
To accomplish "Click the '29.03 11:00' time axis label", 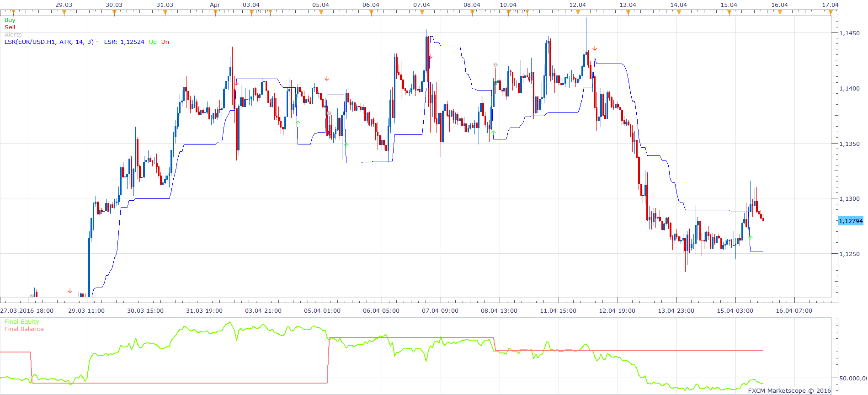I will (86, 311).
